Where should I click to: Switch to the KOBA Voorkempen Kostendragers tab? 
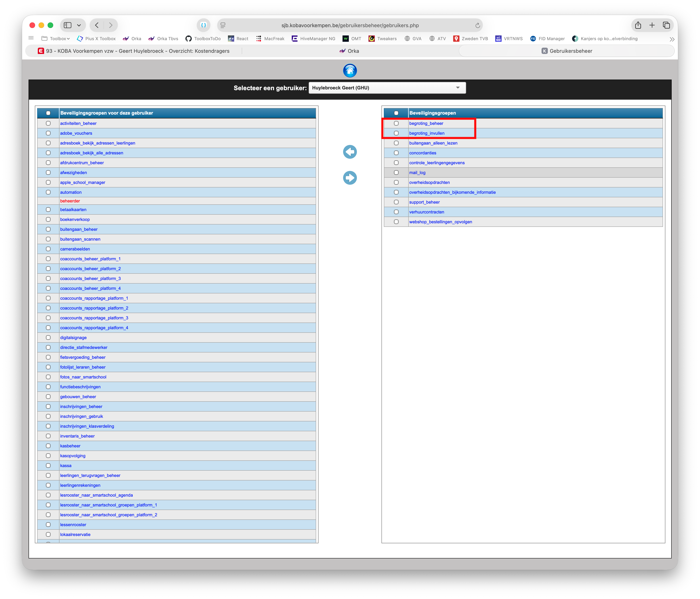coord(134,51)
